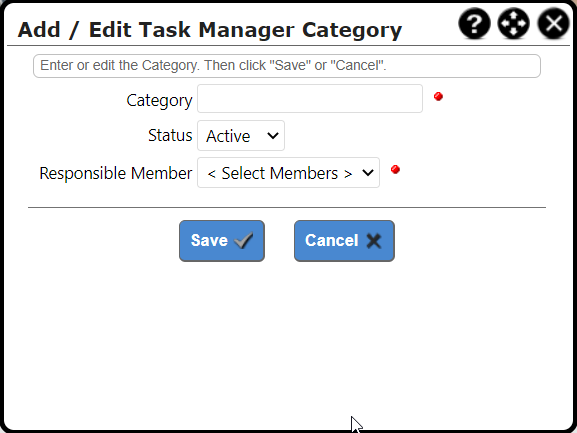The image size is (577, 433).
Task: Open the Status dropdown showing Active
Action: 241,135
